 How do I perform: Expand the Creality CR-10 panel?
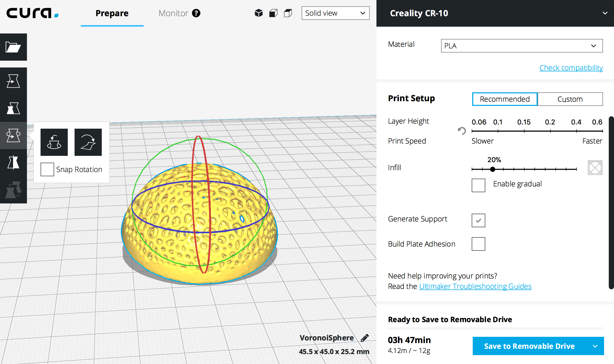click(x=605, y=13)
